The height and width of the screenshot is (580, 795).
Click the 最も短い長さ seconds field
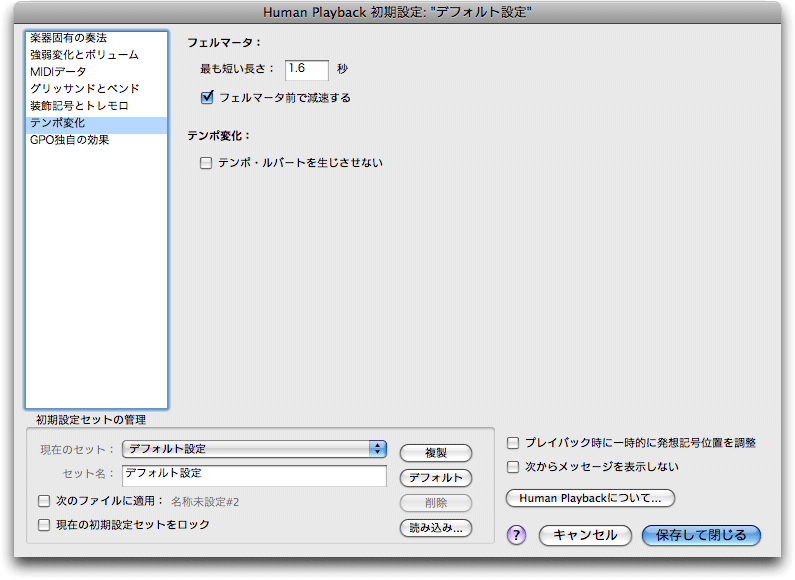pyautogui.click(x=307, y=69)
